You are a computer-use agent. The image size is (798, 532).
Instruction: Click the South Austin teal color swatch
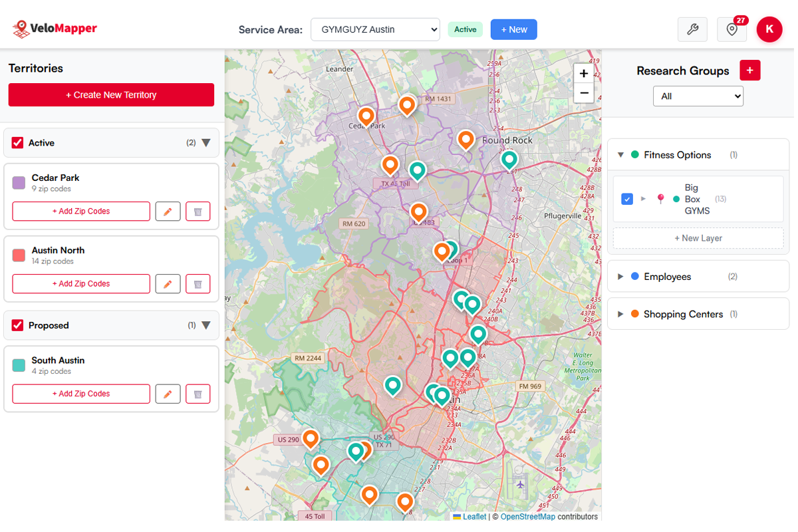[x=19, y=365]
